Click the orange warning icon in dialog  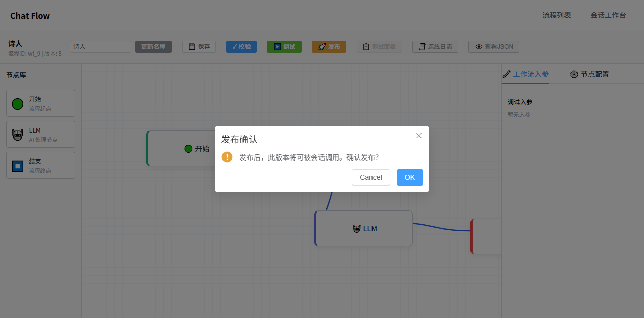pos(227,157)
